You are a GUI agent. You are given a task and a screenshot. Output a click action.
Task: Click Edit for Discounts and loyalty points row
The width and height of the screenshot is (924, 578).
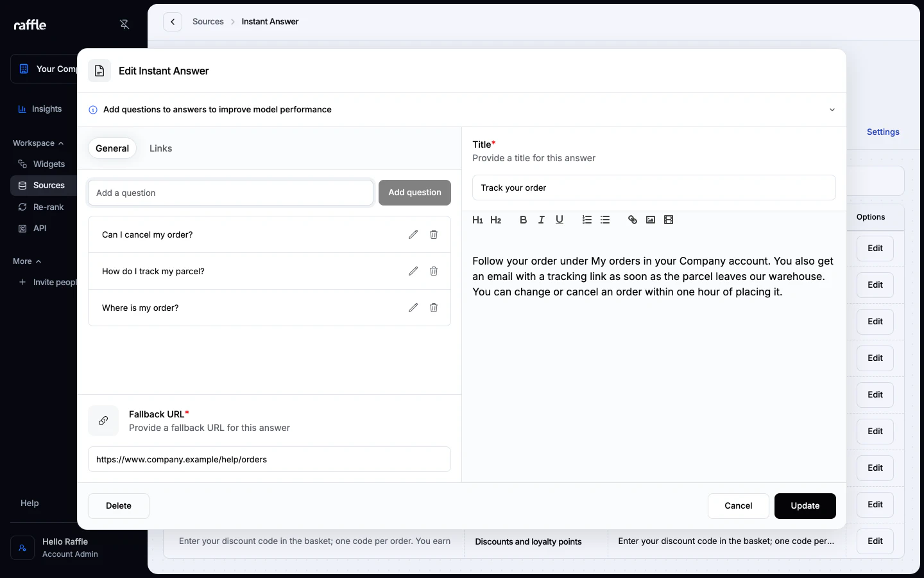[875, 541]
